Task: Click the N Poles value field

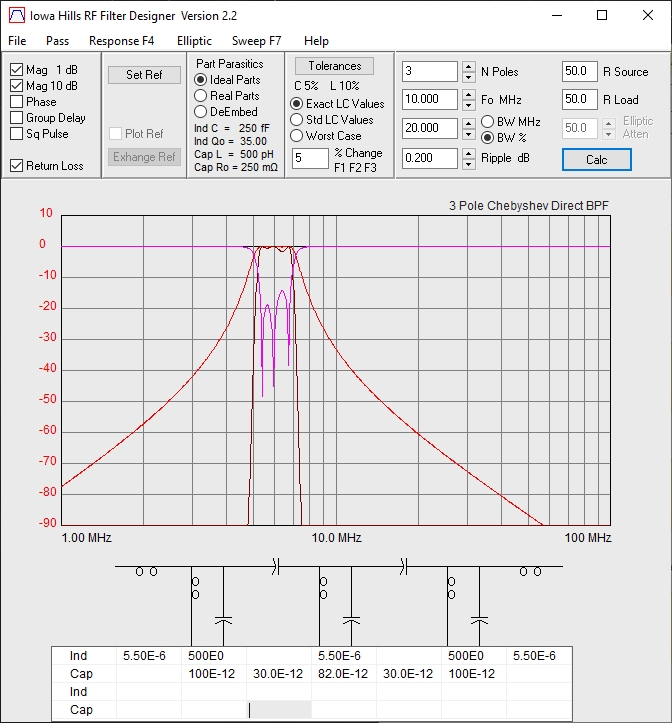Action: (x=429, y=71)
